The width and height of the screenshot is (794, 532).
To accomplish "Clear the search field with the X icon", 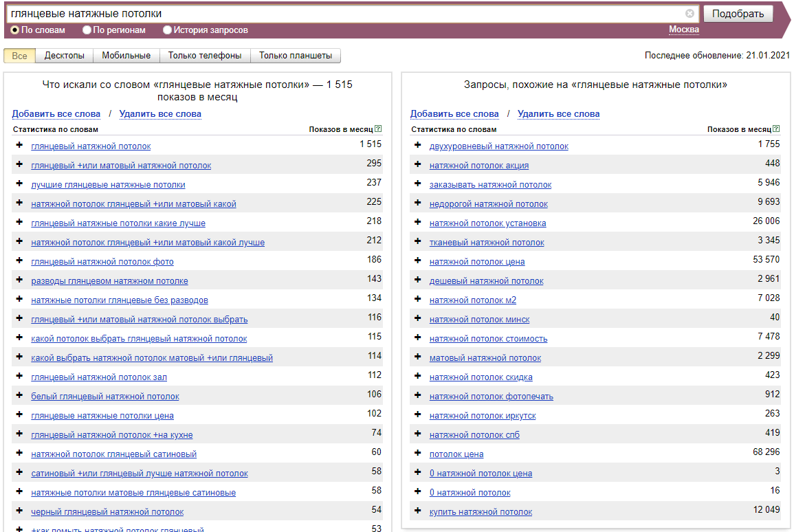I will click(x=690, y=14).
